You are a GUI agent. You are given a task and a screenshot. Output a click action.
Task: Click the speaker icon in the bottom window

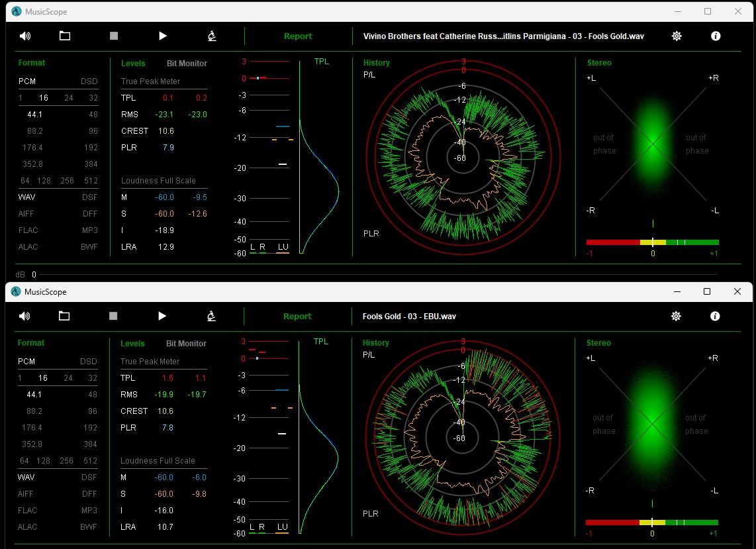25,316
